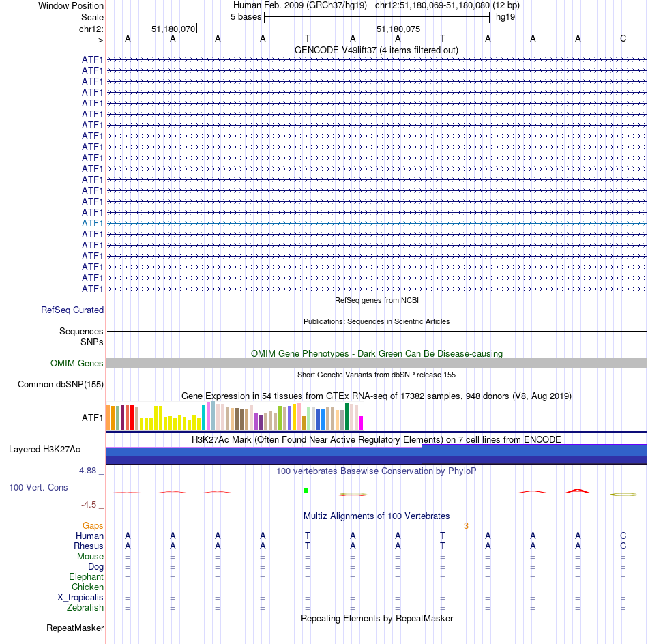The image size is (648, 644).
Task: Click the gray OMIM Genes bar
Action: pos(377,364)
